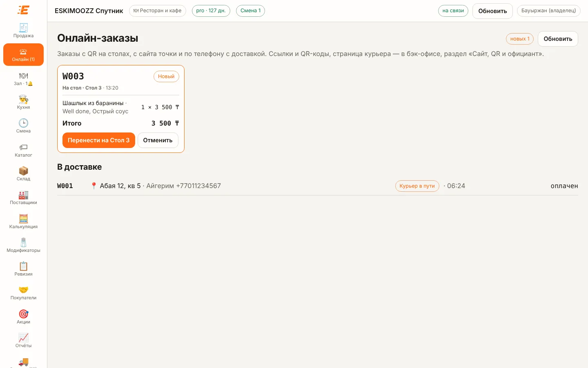Cancel order W003 with Отменить

(x=158, y=140)
